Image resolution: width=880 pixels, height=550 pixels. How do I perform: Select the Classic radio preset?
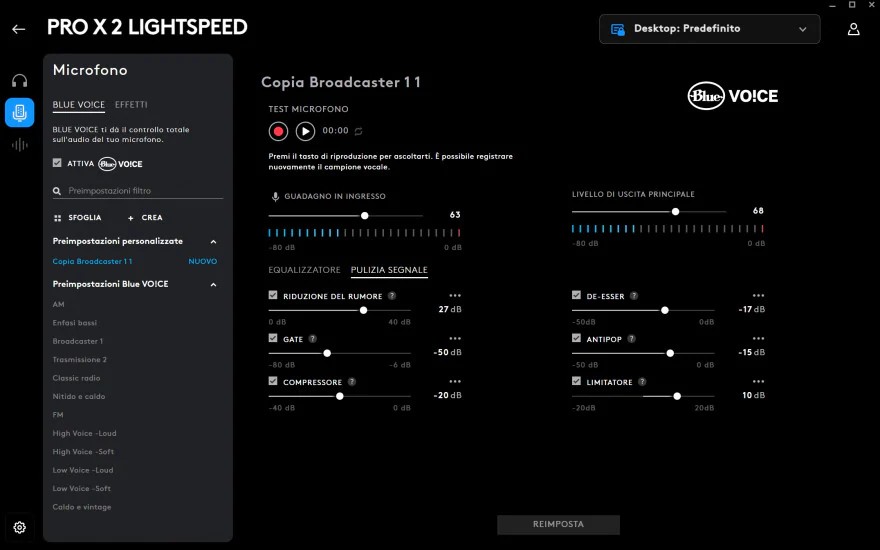click(x=76, y=378)
